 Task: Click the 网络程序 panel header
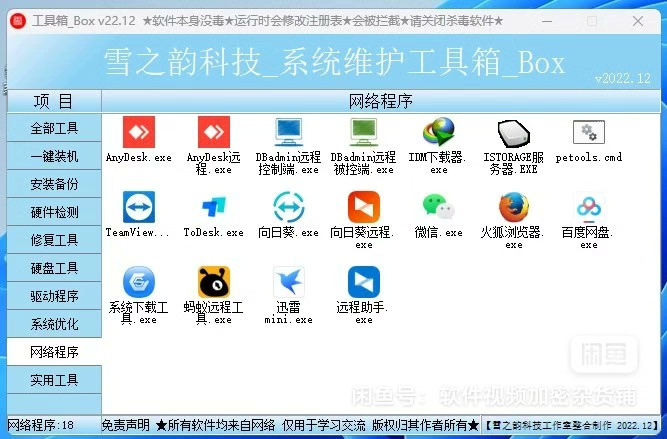381,101
